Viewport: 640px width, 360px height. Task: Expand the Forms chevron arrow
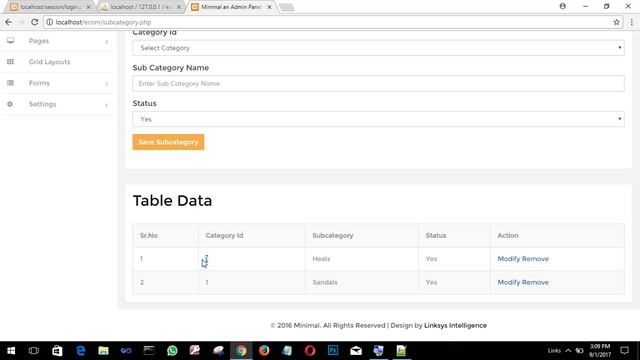point(107,84)
